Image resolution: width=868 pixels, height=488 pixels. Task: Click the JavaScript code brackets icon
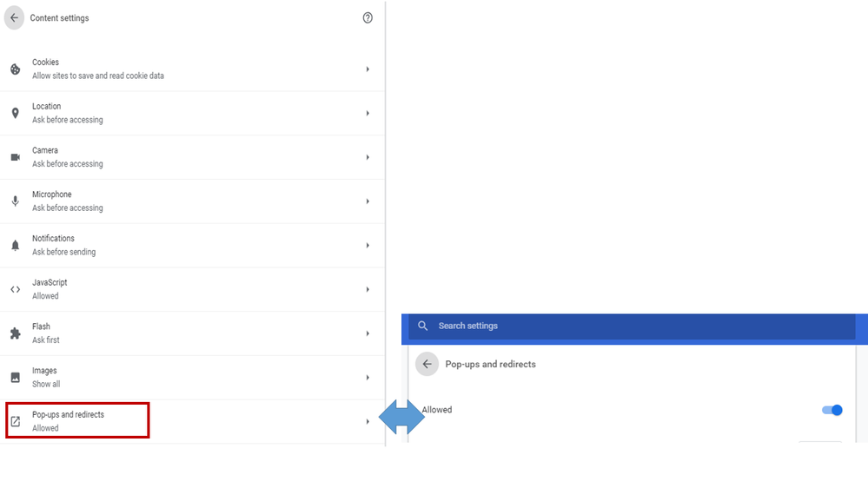[x=15, y=289]
